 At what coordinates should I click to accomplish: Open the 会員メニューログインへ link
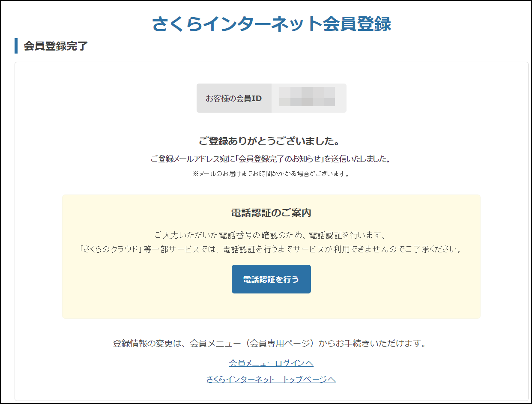(x=271, y=363)
